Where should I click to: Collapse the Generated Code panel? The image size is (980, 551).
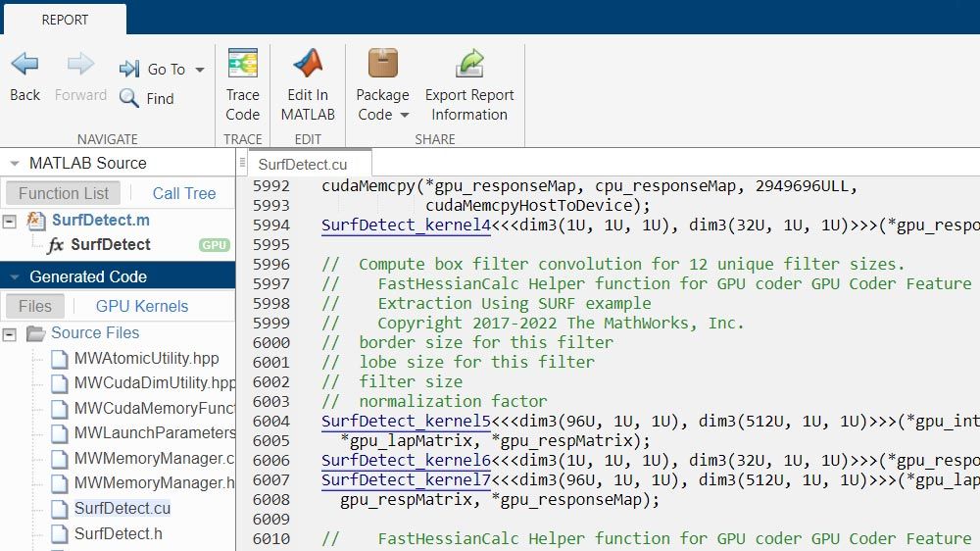point(14,277)
